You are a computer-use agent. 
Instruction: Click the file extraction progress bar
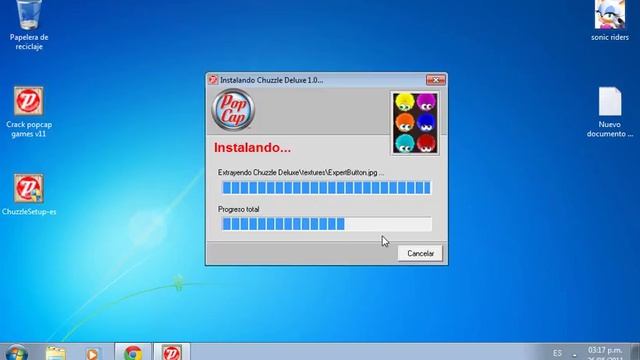coord(326,188)
